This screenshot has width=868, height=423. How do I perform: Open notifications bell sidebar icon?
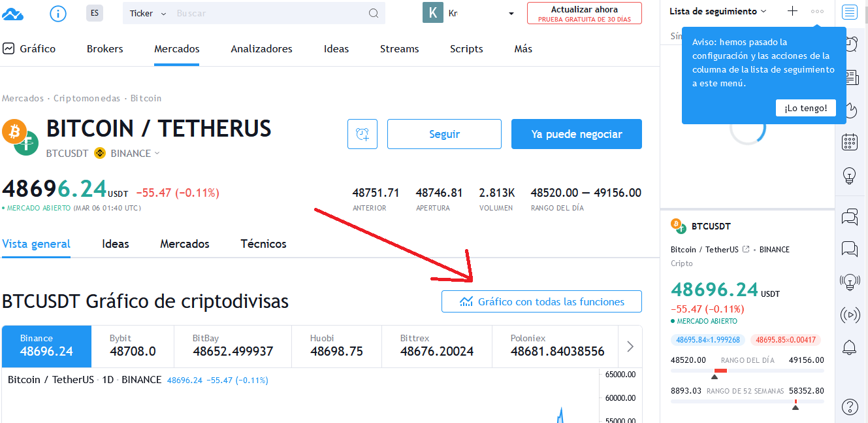click(849, 348)
